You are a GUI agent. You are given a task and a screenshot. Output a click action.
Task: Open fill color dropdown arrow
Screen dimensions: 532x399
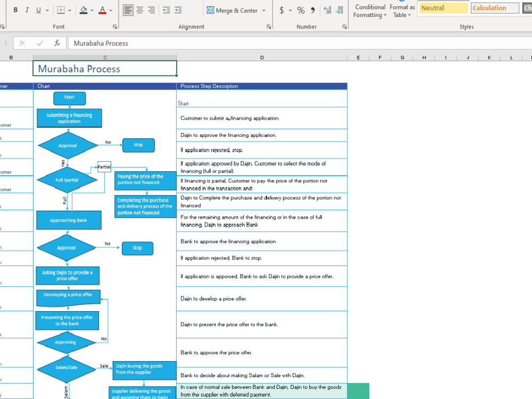point(92,11)
